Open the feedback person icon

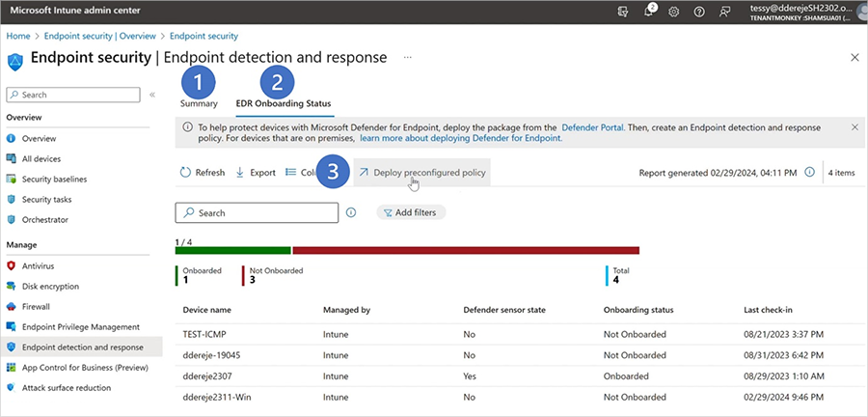coord(724,12)
